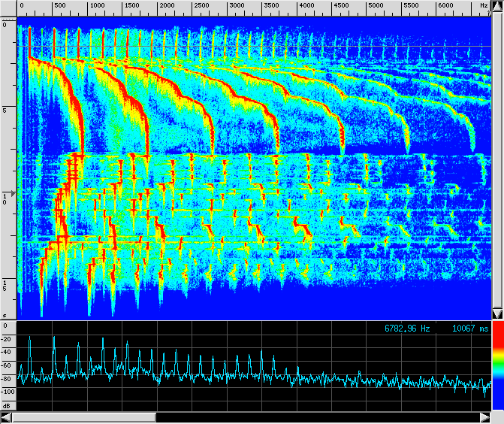The width and height of the screenshot is (504, 424).
Task: Click the seconds unit label on time ruler
Action: [x=5, y=315]
